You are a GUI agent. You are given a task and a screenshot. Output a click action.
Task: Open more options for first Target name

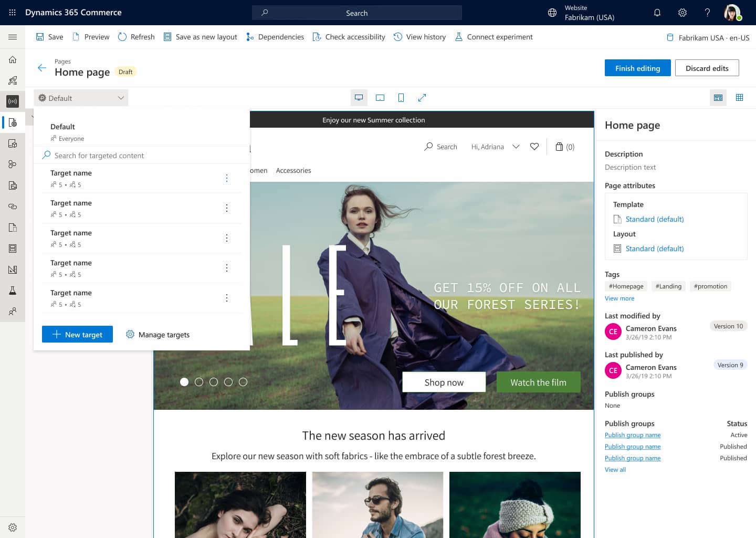227,178
